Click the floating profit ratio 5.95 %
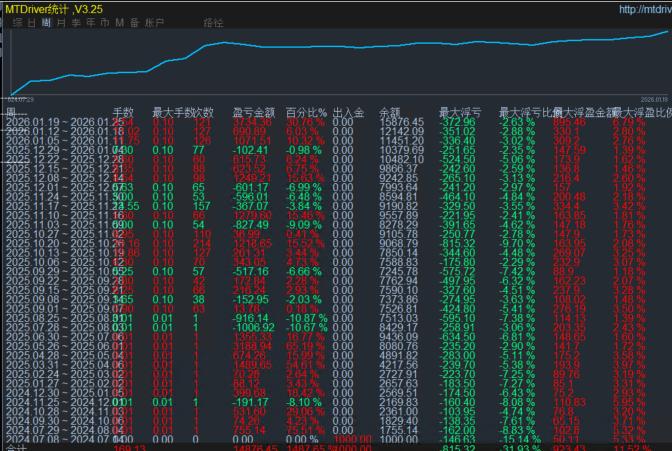Viewport: 672px width, 451px height. 629,402
